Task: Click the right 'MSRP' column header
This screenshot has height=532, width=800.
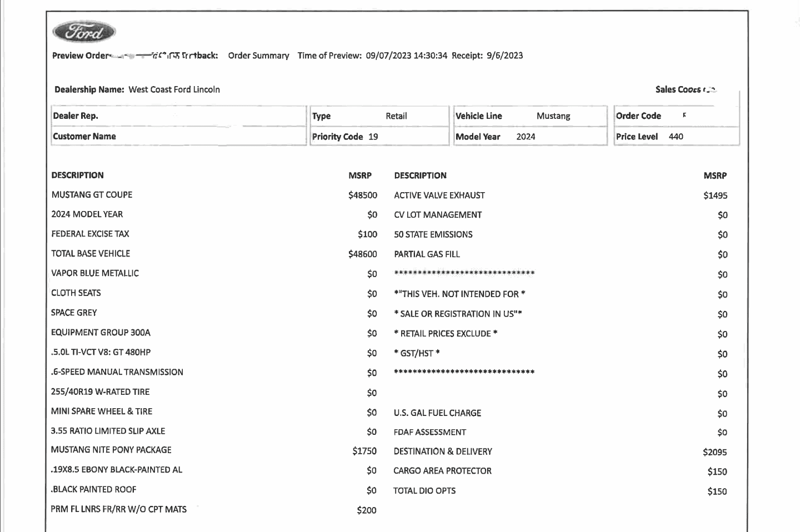Action: click(715, 175)
